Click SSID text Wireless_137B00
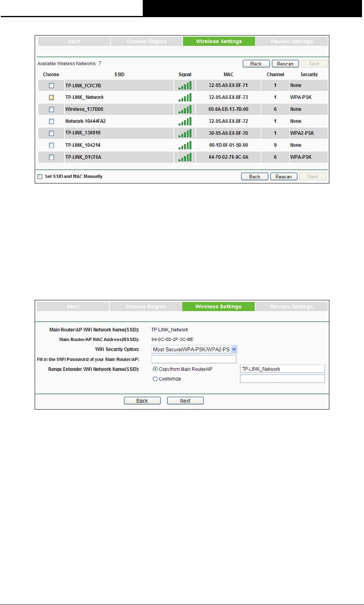This screenshot has height=605, width=364. click(x=84, y=109)
